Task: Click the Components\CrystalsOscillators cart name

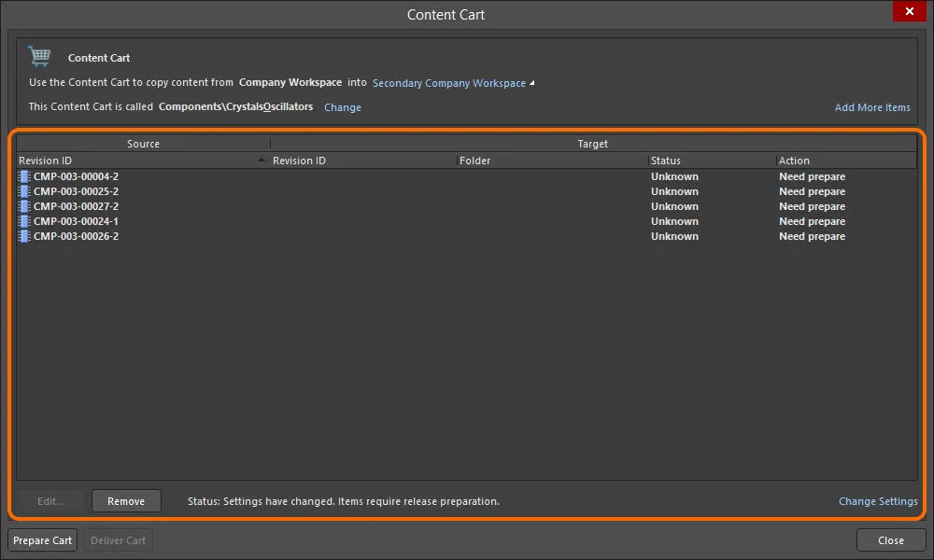Action: point(236,106)
